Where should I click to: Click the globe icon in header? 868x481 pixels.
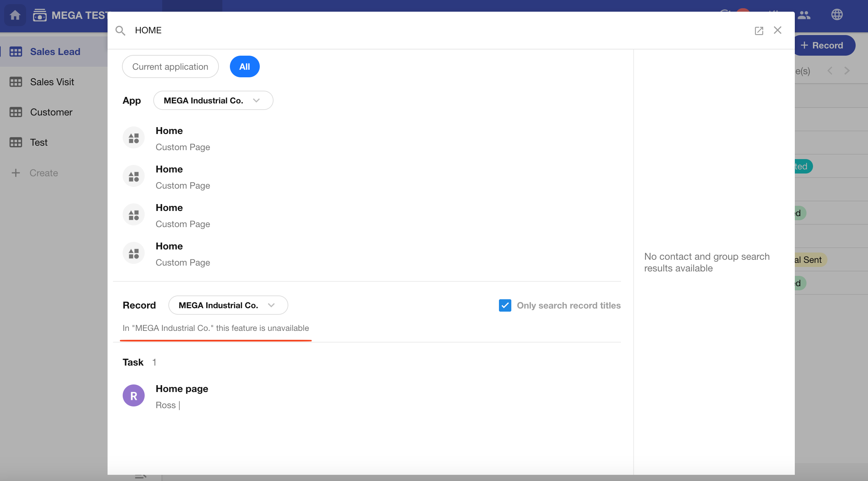837,15
